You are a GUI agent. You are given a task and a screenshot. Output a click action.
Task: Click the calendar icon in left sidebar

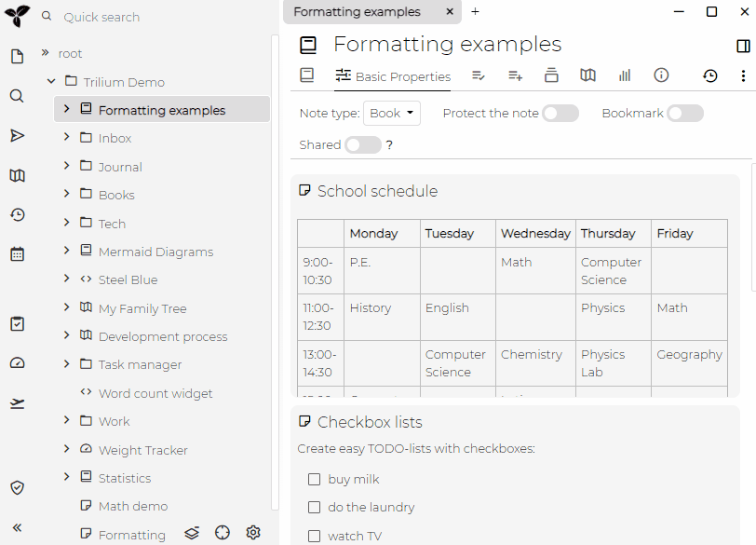click(x=17, y=253)
